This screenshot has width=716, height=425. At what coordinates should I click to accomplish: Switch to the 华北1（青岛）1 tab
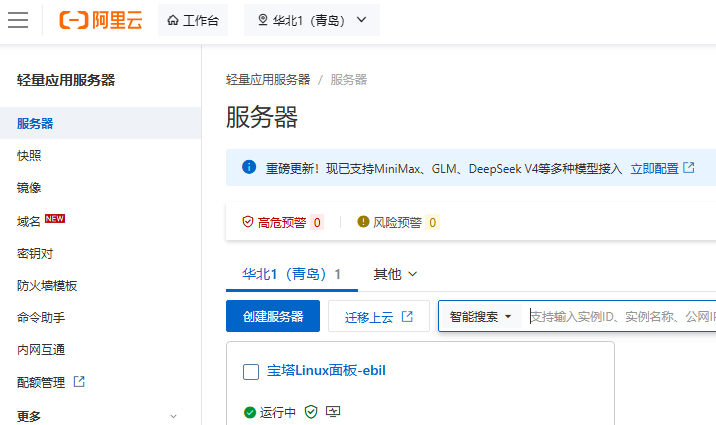click(292, 274)
